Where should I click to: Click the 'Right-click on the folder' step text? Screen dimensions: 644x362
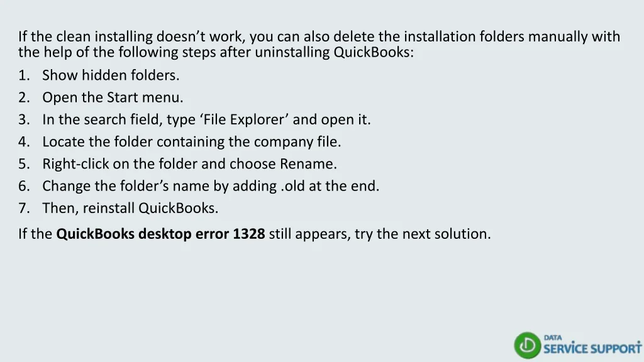189,164
